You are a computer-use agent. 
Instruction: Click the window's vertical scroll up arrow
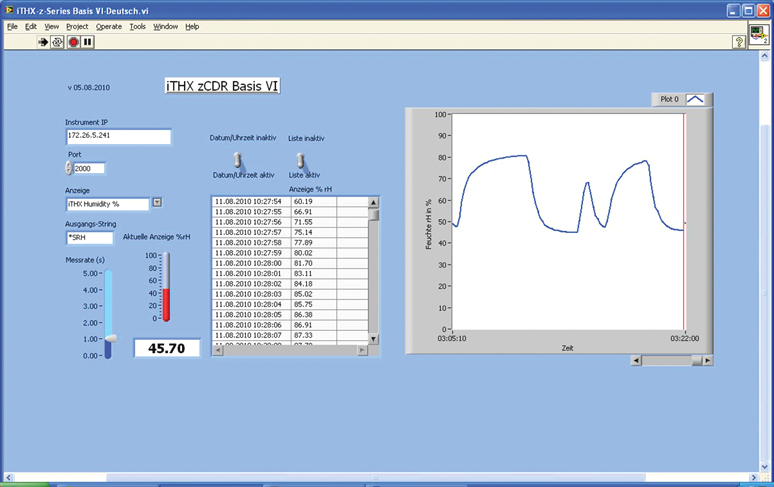pos(765,56)
